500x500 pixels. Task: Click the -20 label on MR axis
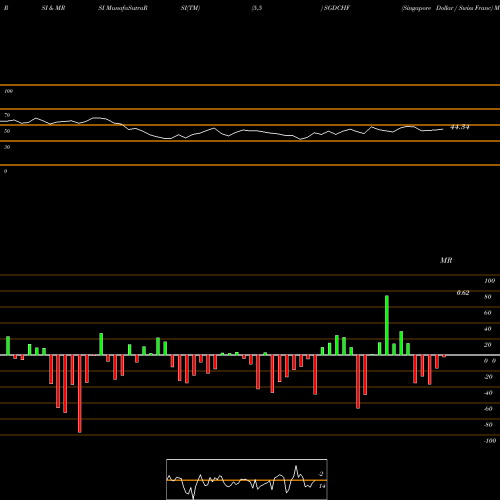488,377
